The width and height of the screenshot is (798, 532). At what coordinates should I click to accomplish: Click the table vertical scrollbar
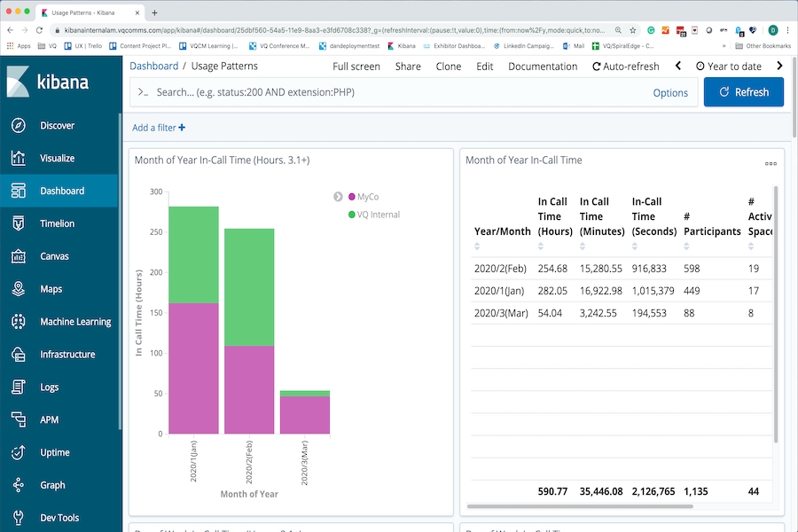pos(776,314)
